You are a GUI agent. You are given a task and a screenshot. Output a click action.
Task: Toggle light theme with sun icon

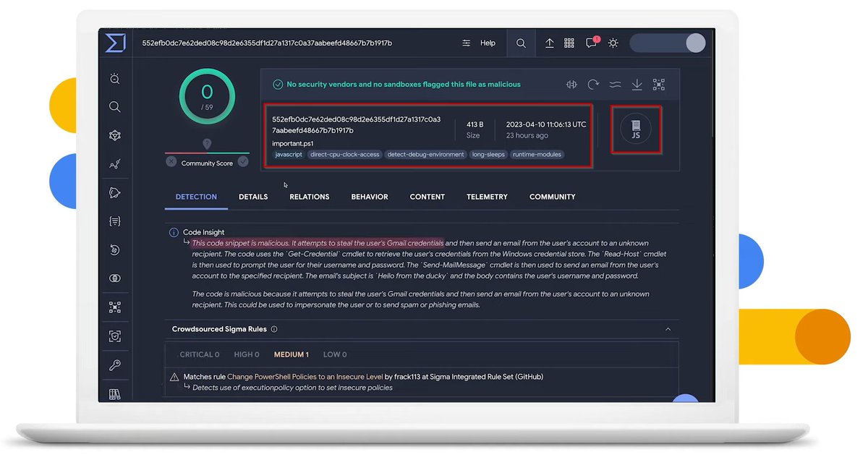(x=613, y=43)
